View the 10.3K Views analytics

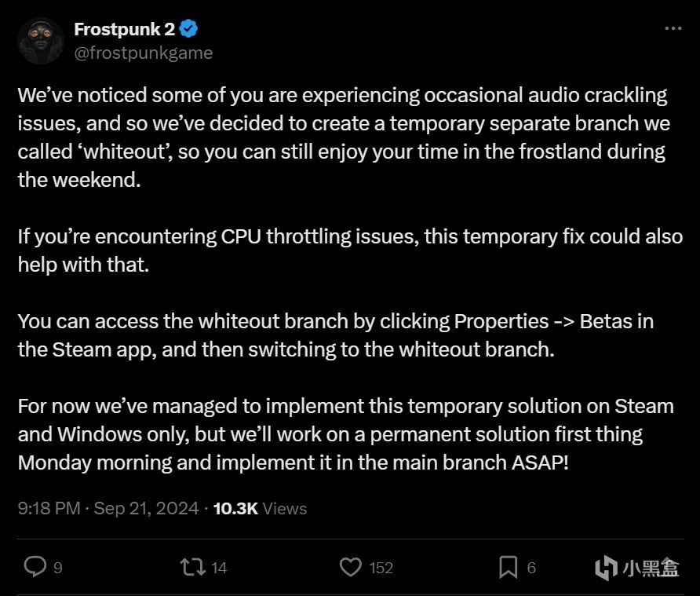(x=261, y=508)
